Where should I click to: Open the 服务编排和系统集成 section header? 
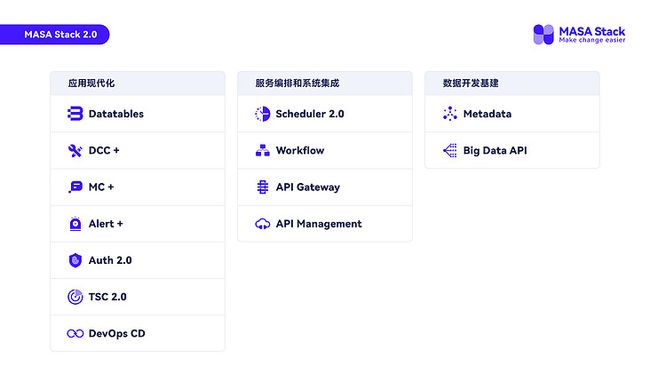[325, 83]
